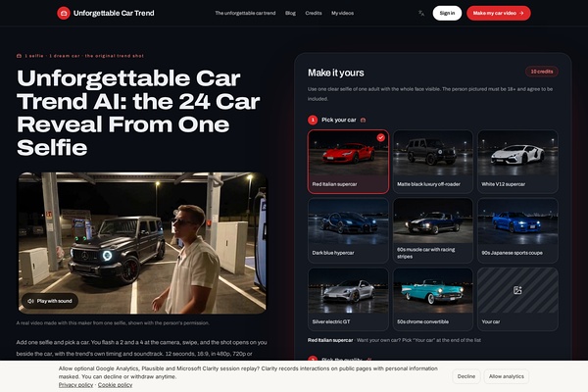Pick the 90s Japanese sports coupe

[517, 230]
